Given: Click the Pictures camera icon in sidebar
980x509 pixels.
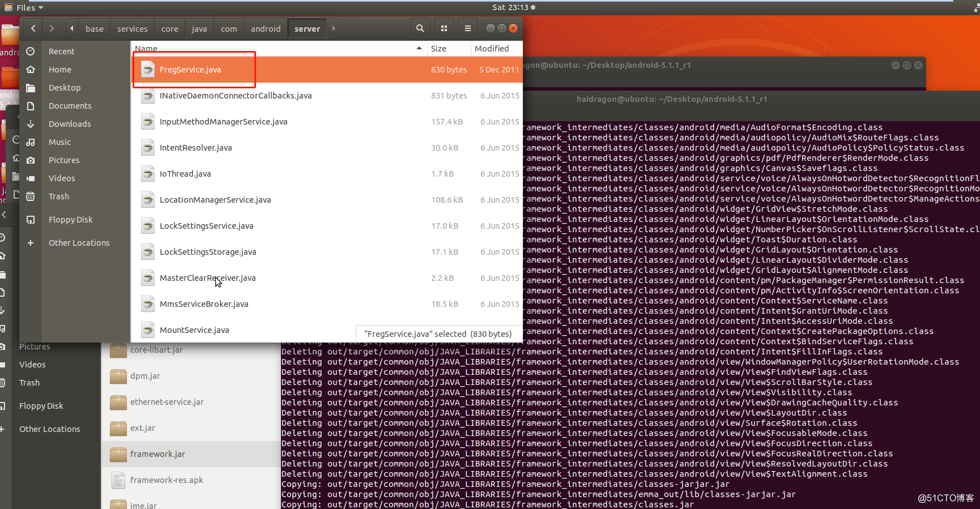Looking at the screenshot, I should [x=31, y=160].
